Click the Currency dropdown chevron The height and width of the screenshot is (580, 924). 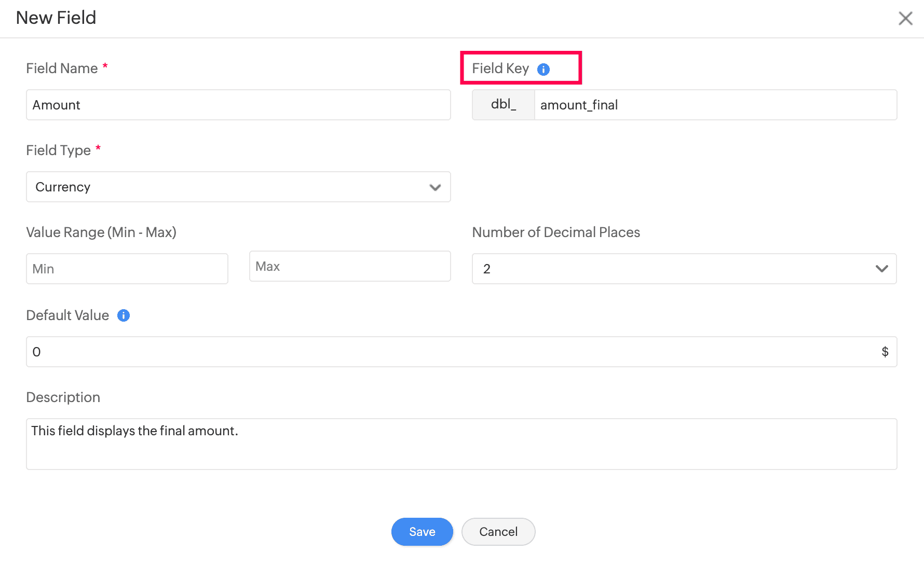(435, 187)
